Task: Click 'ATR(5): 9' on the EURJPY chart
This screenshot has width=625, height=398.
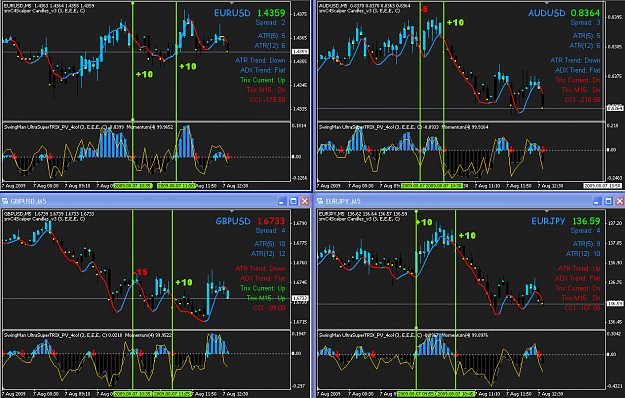Action: coord(586,244)
